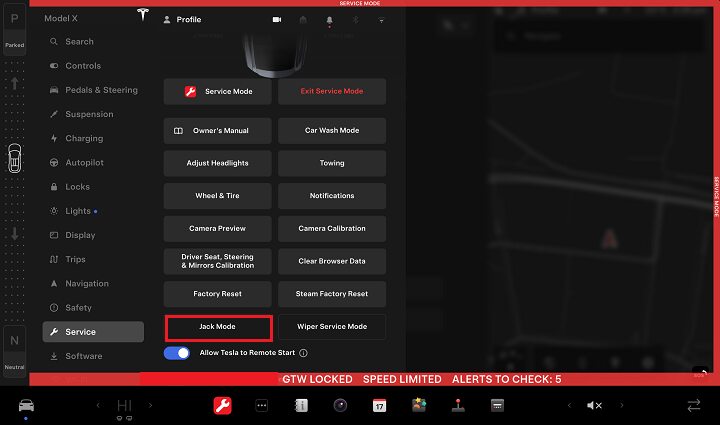Open the Profile menu

tap(183, 20)
